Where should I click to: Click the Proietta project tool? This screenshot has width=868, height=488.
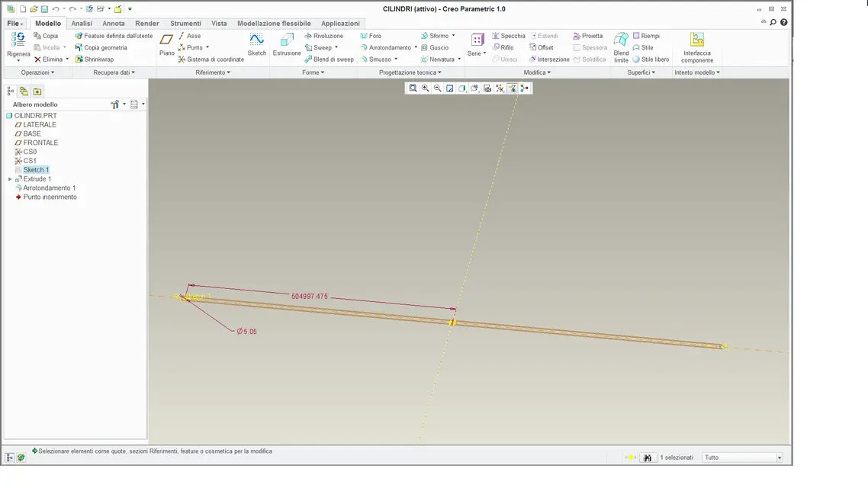click(587, 36)
